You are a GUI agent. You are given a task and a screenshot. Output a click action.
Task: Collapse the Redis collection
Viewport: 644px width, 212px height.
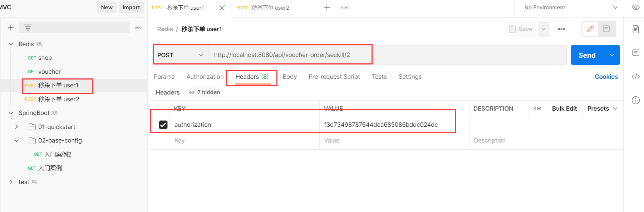click(11, 44)
